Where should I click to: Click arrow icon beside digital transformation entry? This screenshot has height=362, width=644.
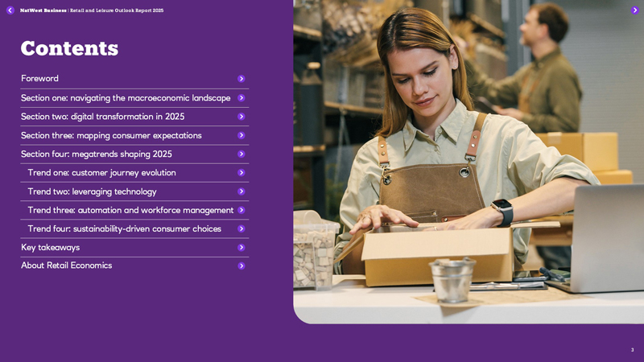pos(242,117)
